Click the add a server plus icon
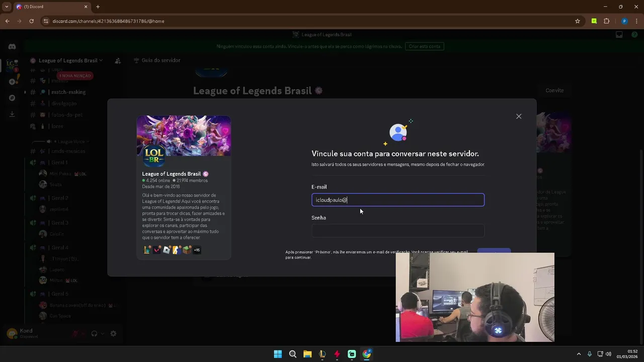Image resolution: width=644 pixels, height=362 pixels. [x=12, y=81]
